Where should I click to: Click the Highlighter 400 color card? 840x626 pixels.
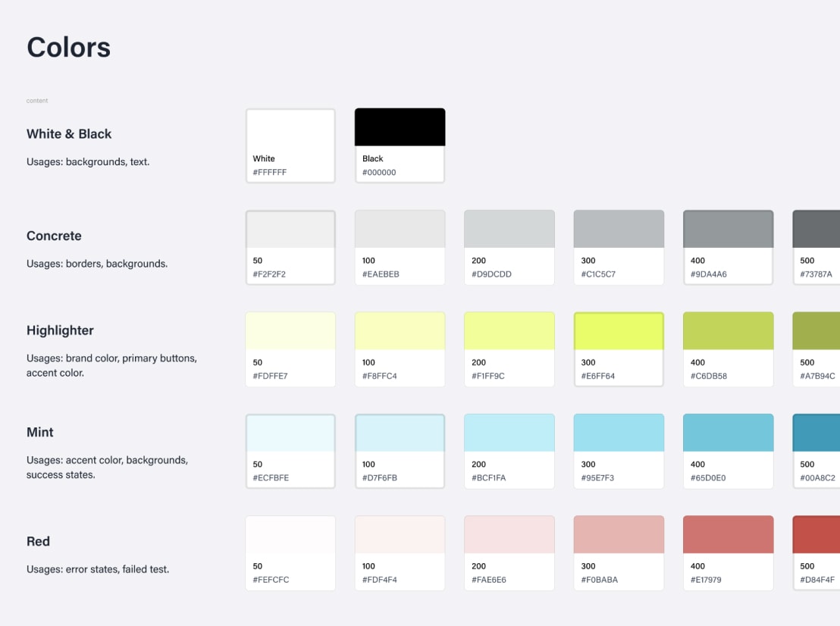728,349
